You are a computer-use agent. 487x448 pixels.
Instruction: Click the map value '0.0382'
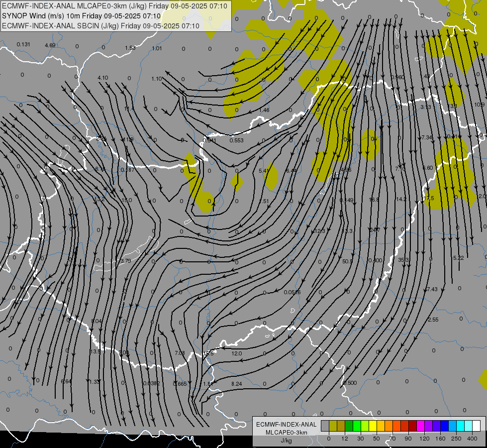[x=152, y=383]
